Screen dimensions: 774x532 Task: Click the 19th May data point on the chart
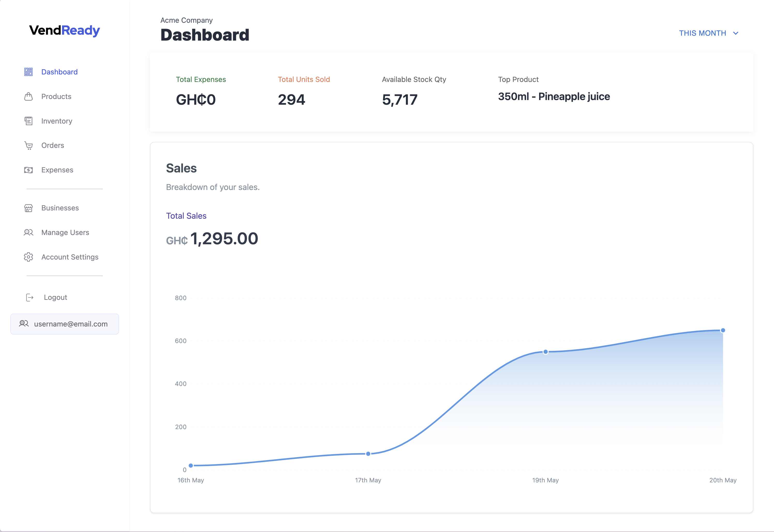[546, 352]
